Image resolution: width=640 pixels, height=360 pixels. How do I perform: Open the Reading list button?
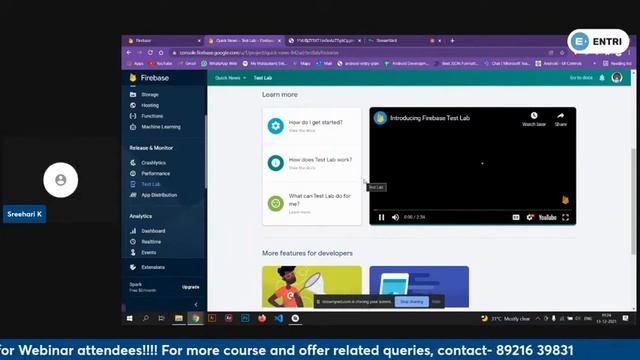point(617,64)
